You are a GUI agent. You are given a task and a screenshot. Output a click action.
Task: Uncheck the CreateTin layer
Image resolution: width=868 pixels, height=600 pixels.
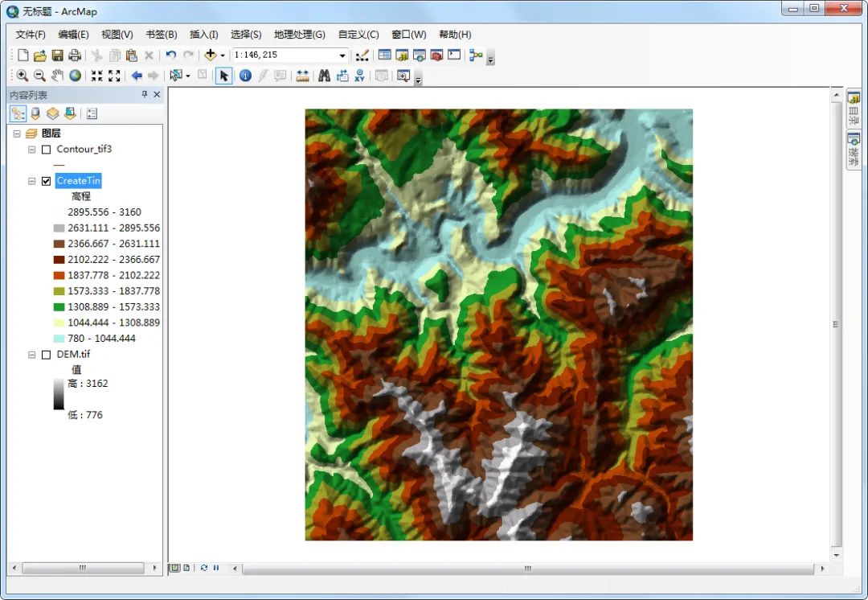coord(46,180)
